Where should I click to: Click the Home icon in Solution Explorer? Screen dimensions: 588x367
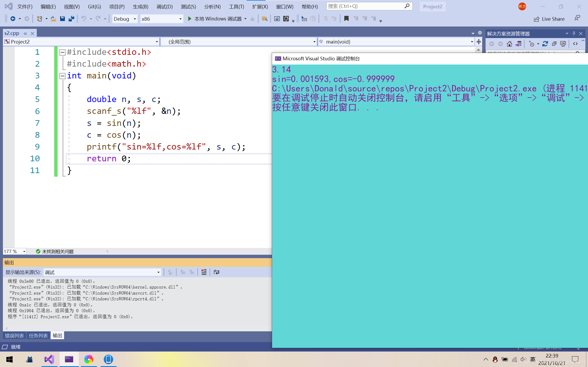point(509,44)
